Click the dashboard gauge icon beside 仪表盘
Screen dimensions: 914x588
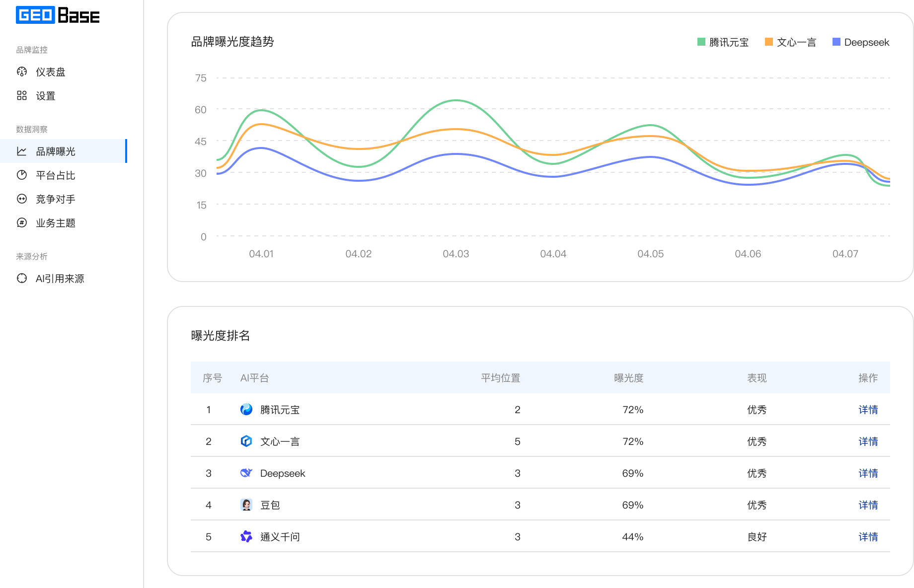[22, 72]
